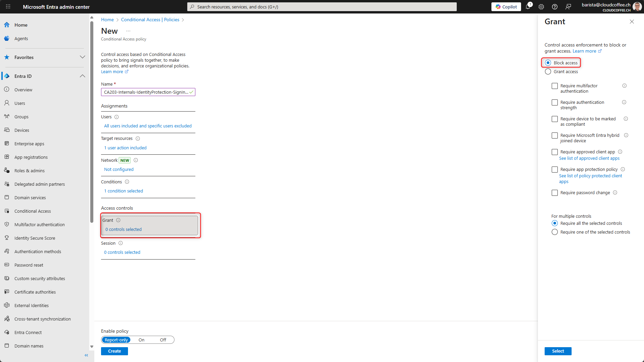Select the Grant access radio button
The height and width of the screenshot is (362, 644).
click(548, 71)
